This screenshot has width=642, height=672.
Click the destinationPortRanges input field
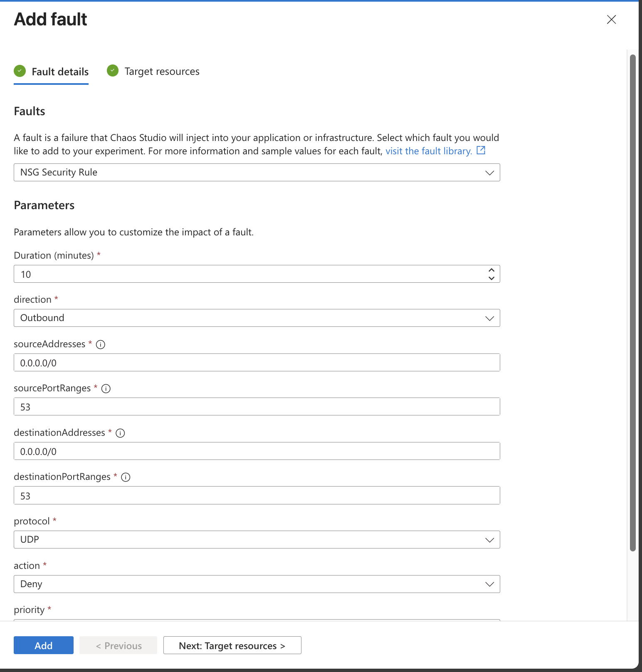257,495
